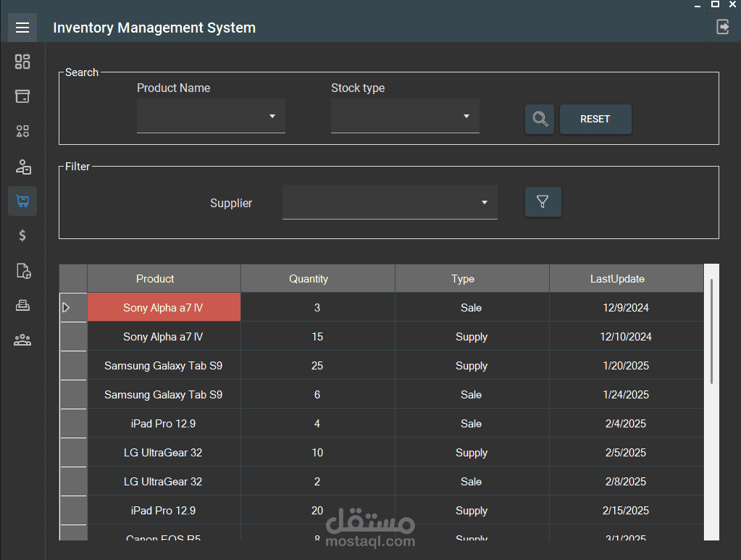
Task: Select the shopping cart stock icon
Action: tap(22, 201)
